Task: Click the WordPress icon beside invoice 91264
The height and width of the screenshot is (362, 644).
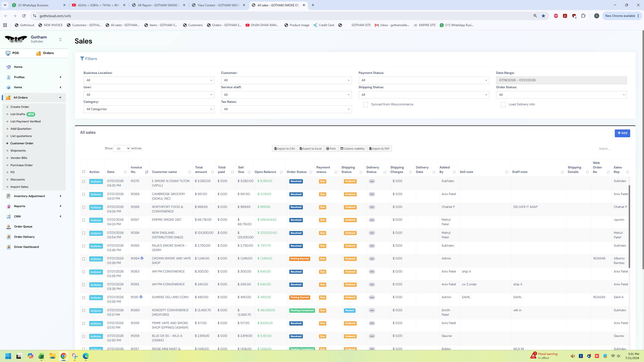Action: (142, 258)
